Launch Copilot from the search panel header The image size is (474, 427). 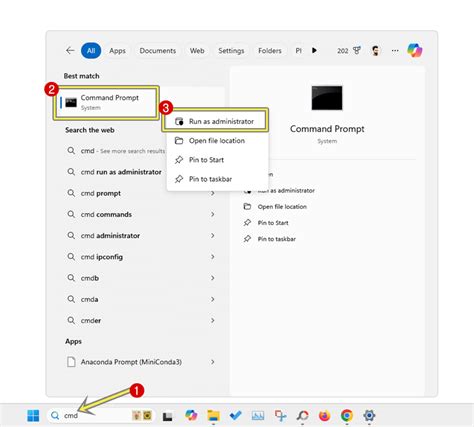(x=415, y=50)
